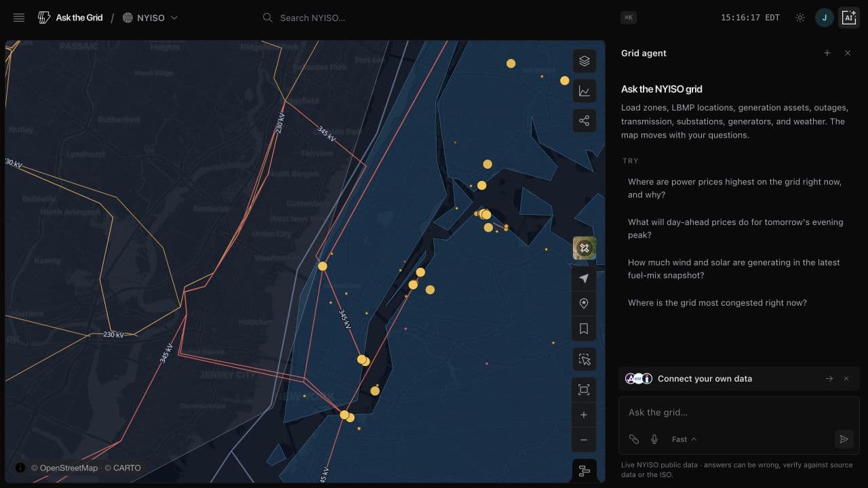Click the microphone voice input icon
The image size is (868, 488).
click(x=654, y=439)
